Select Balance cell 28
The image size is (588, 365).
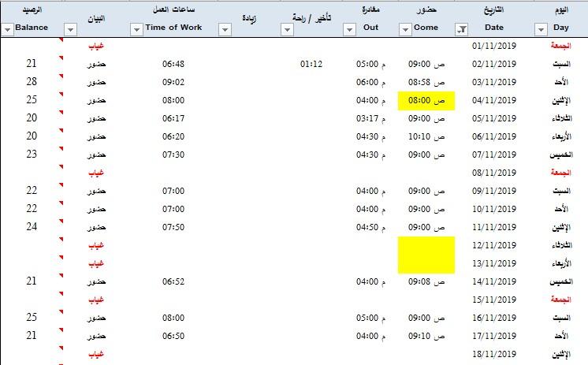click(32, 82)
